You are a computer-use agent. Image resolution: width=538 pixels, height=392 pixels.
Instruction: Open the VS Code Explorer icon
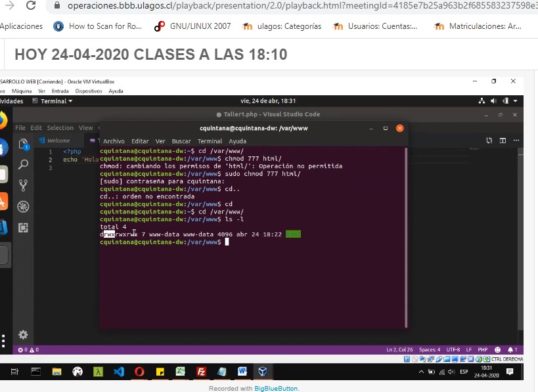tap(23, 144)
